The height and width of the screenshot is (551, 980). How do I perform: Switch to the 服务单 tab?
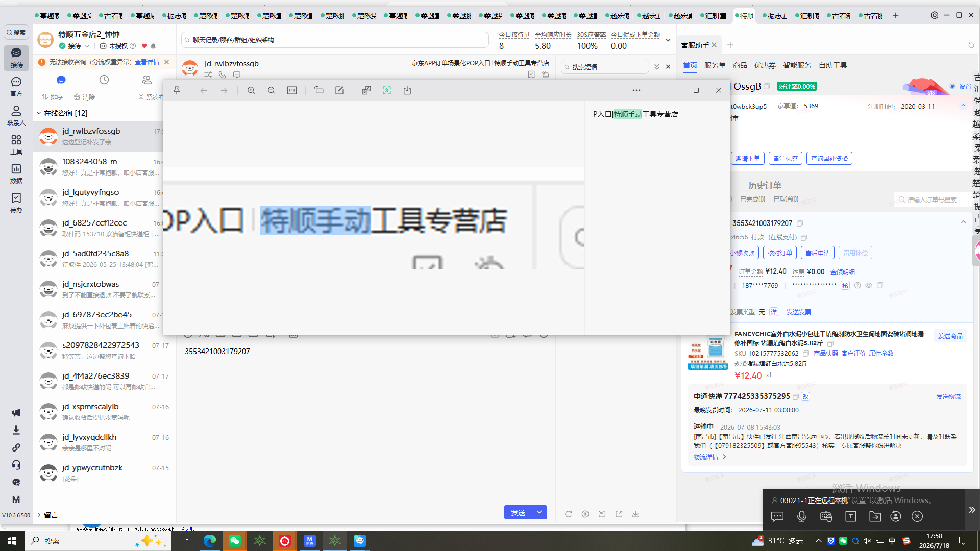pyautogui.click(x=715, y=65)
